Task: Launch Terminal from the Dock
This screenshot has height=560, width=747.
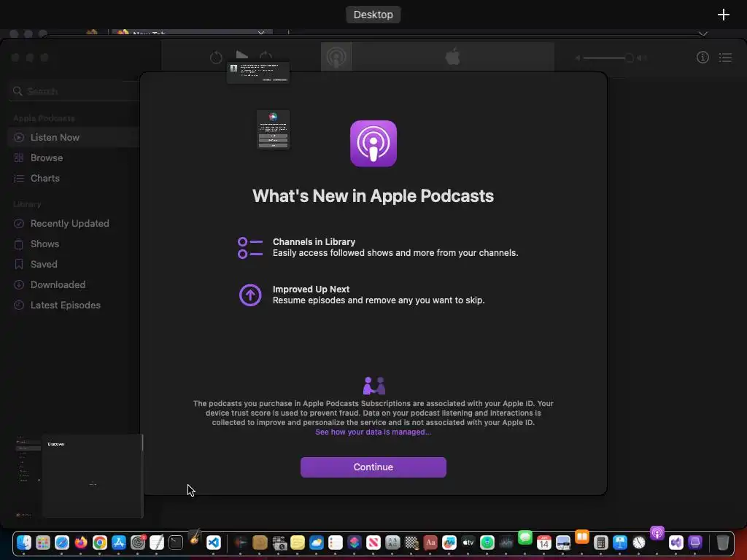Action: point(176,542)
